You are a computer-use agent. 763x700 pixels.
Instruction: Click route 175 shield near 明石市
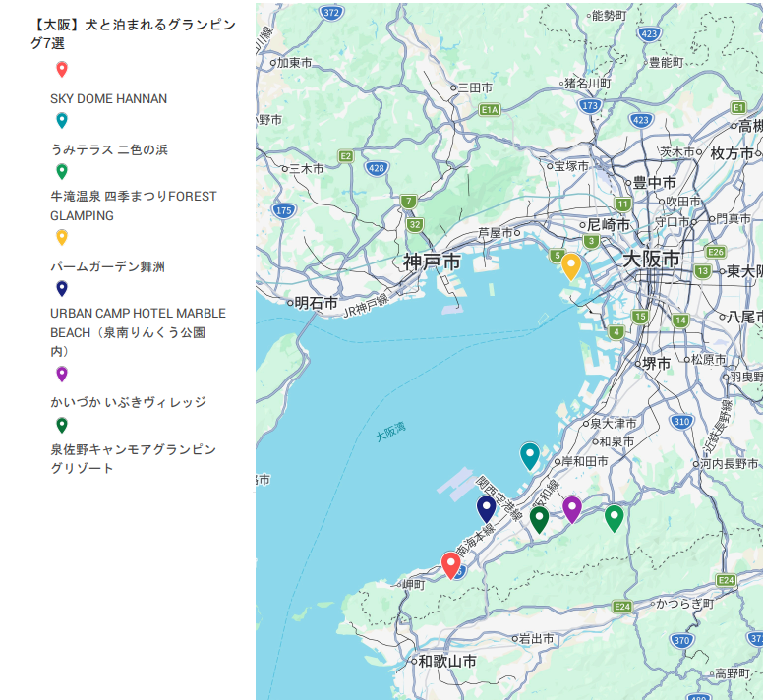284,210
